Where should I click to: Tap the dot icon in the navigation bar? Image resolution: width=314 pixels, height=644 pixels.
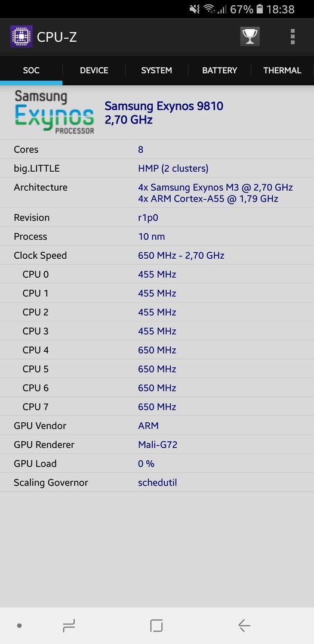click(x=19, y=626)
